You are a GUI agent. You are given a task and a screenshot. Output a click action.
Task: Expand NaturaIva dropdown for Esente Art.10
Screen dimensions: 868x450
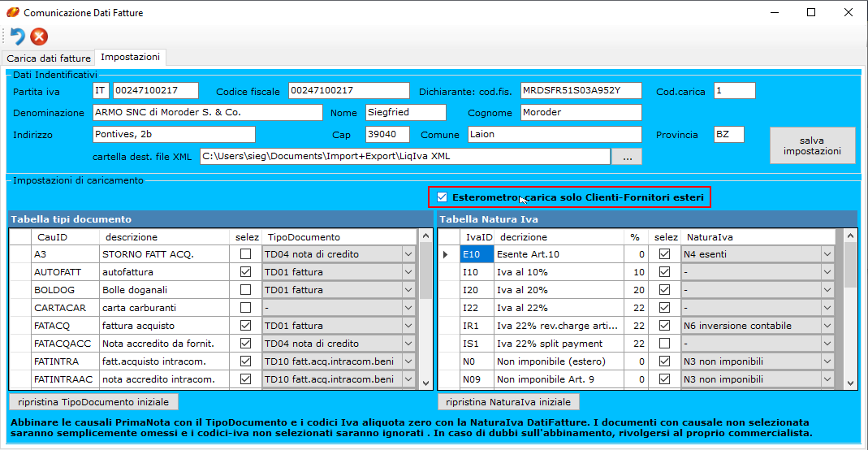click(827, 254)
